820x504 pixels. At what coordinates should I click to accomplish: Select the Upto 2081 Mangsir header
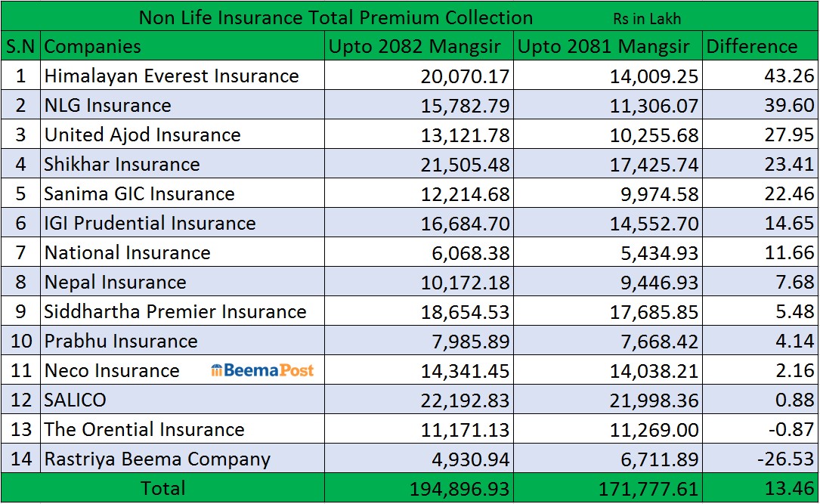coord(603,46)
